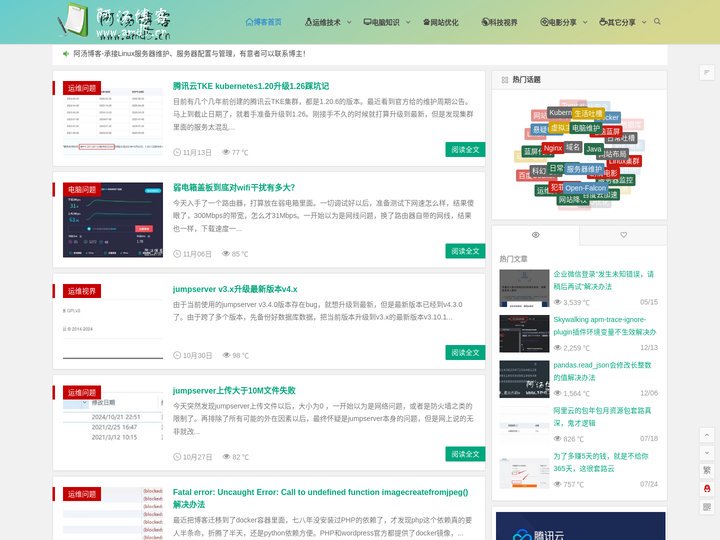Switch to the heart most-liked tab
The width and height of the screenshot is (720, 540).
pyautogui.click(x=623, y=235)
